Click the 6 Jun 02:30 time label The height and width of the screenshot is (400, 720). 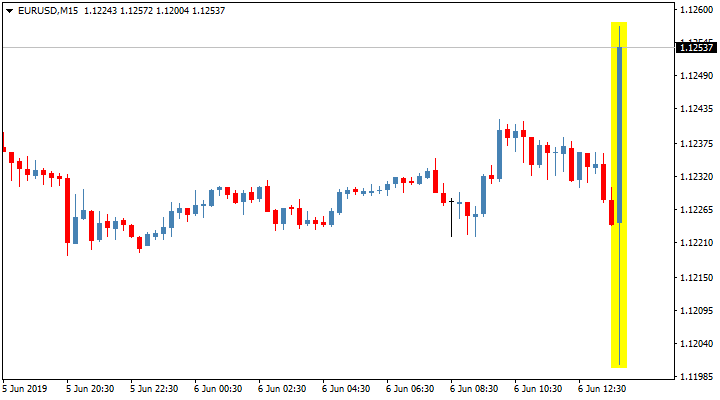pyautogui.click(x=282, y=389)
